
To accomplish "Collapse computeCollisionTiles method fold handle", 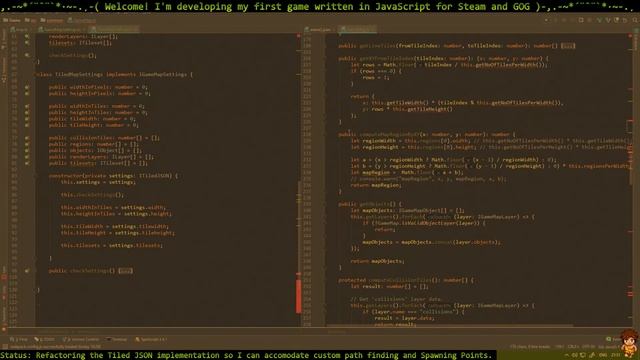I will [x=326, y=280].
